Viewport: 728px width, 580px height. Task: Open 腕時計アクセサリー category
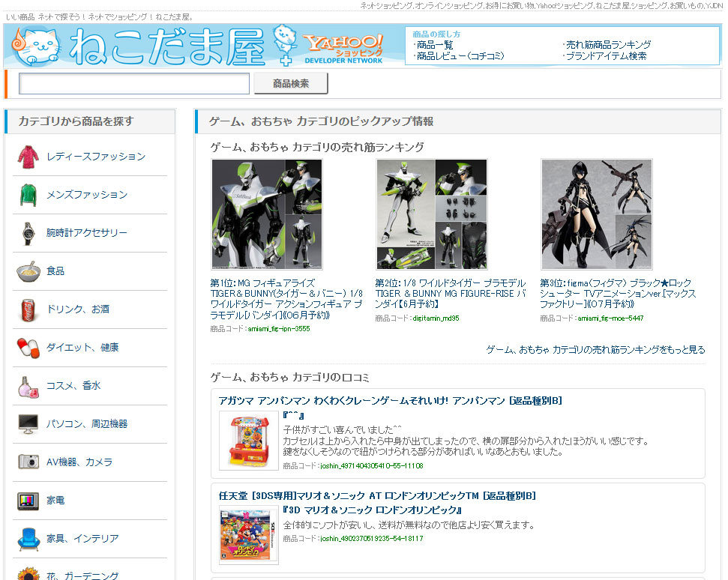click(x=87, y=233)
